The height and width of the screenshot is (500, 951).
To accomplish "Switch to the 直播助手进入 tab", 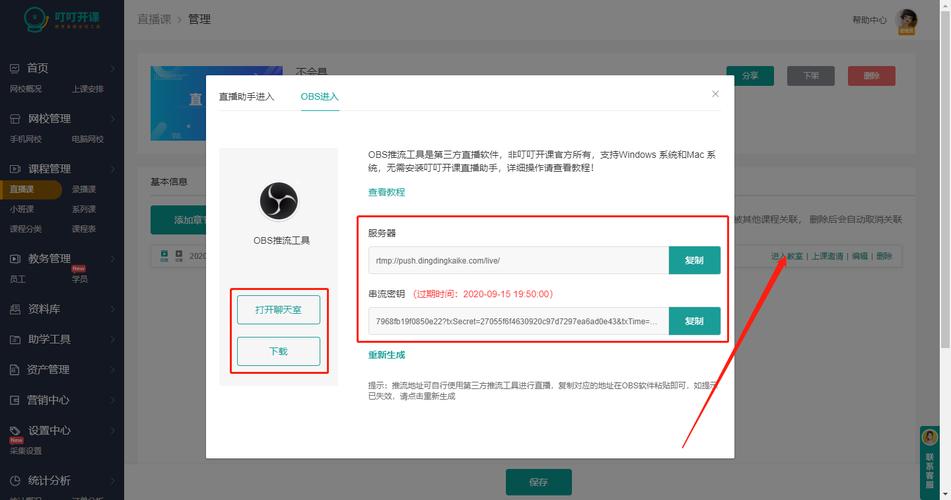I will [x=246, y=97].
